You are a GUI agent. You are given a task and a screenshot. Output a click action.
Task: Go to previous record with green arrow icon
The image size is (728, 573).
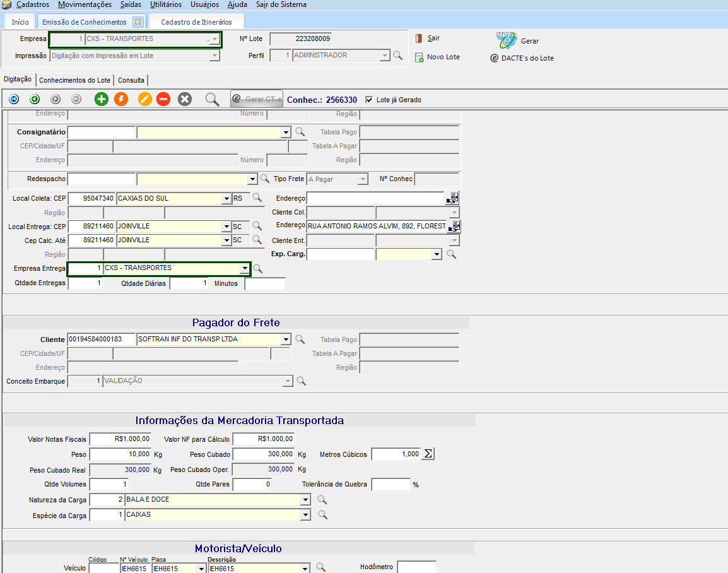pos(35,99)
